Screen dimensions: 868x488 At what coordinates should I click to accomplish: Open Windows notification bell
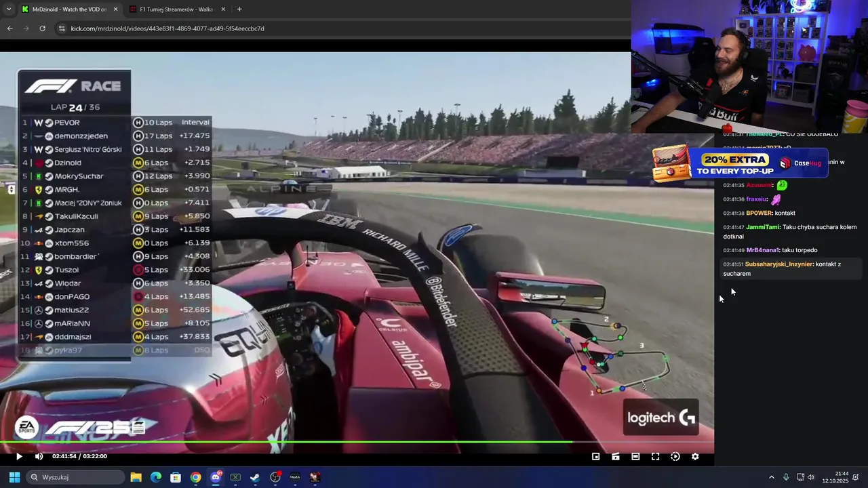pos(856,477)
